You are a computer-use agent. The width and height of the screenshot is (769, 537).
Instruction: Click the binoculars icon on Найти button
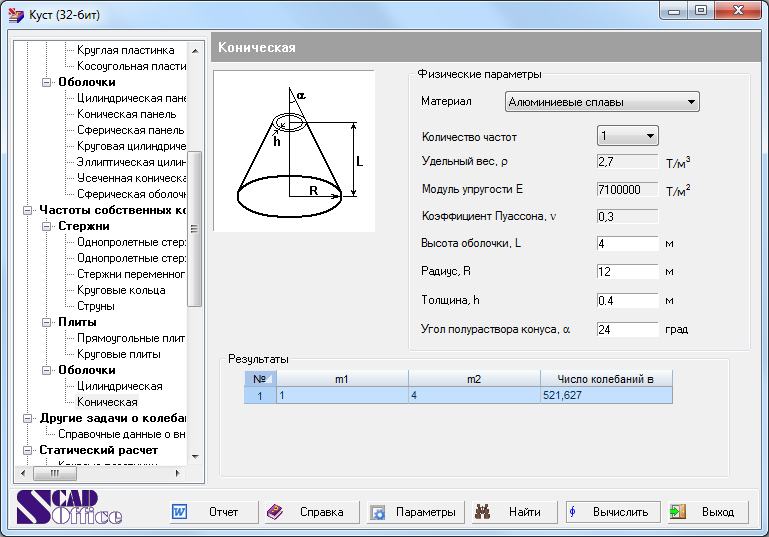pos(482,512)
